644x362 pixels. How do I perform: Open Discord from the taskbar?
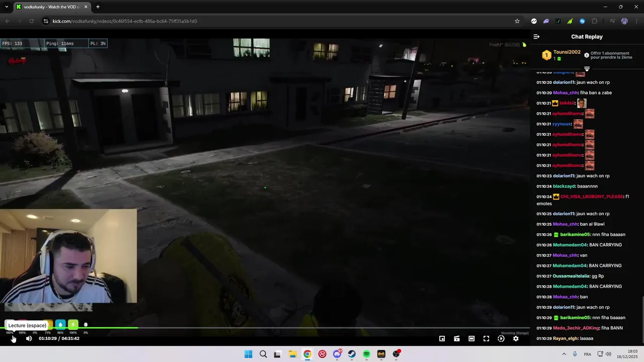337,354
